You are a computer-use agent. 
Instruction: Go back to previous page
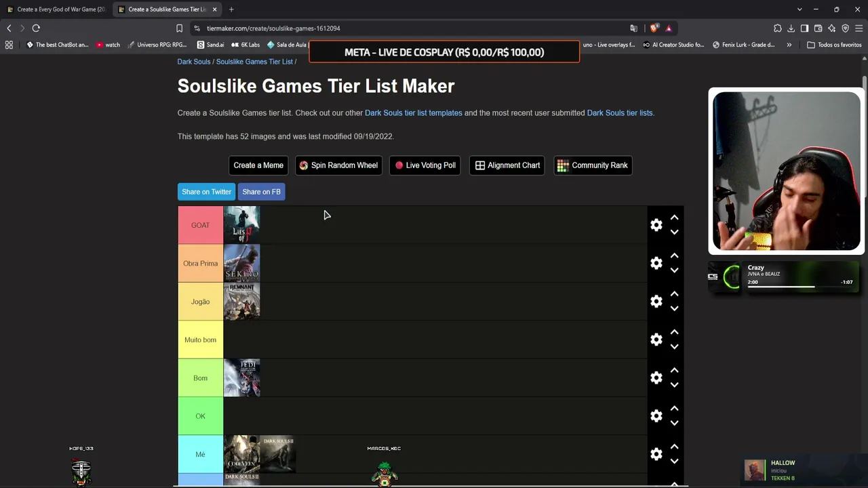coord(9,28)
